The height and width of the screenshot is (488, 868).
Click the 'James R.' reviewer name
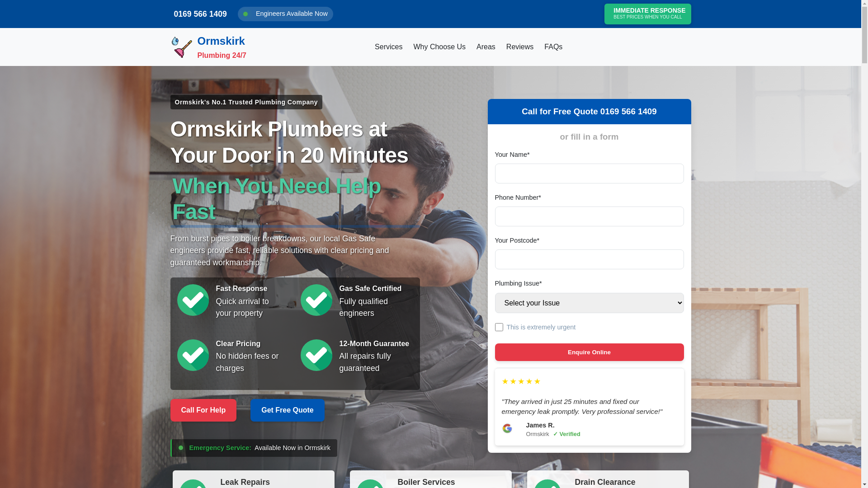pyautogui.click(x=540, y=425)
